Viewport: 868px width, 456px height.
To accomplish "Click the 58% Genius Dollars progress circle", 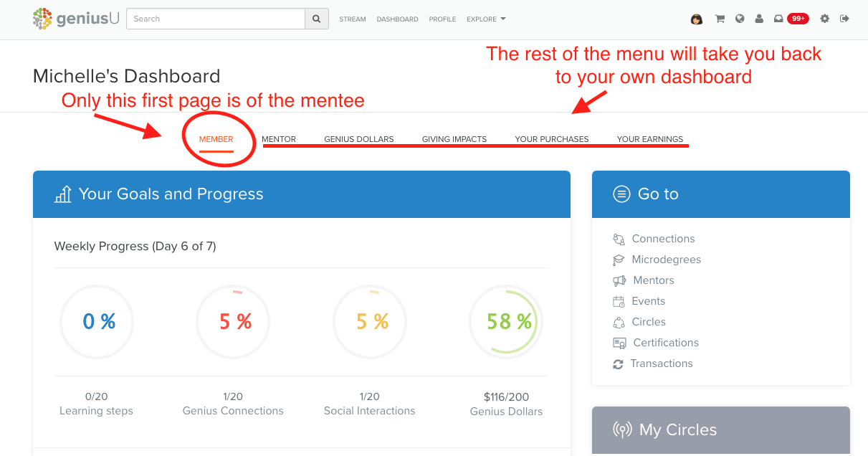I will coord(506,322).
